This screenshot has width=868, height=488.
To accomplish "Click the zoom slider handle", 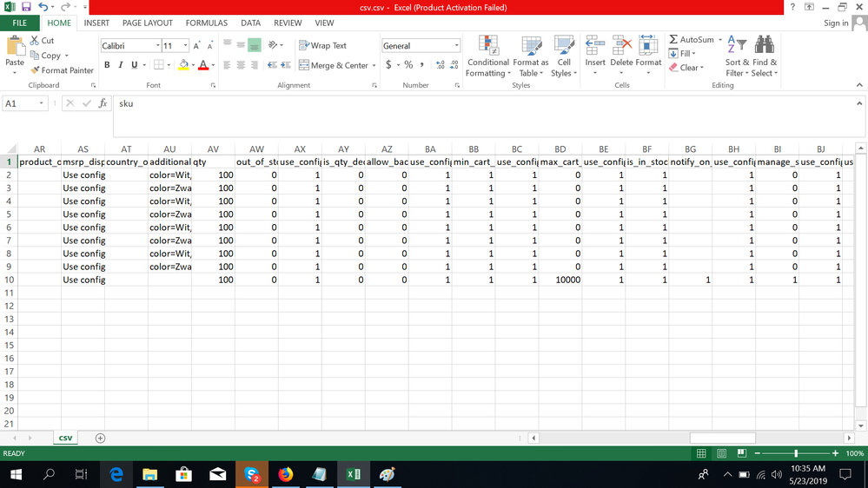I will point(796,453).
